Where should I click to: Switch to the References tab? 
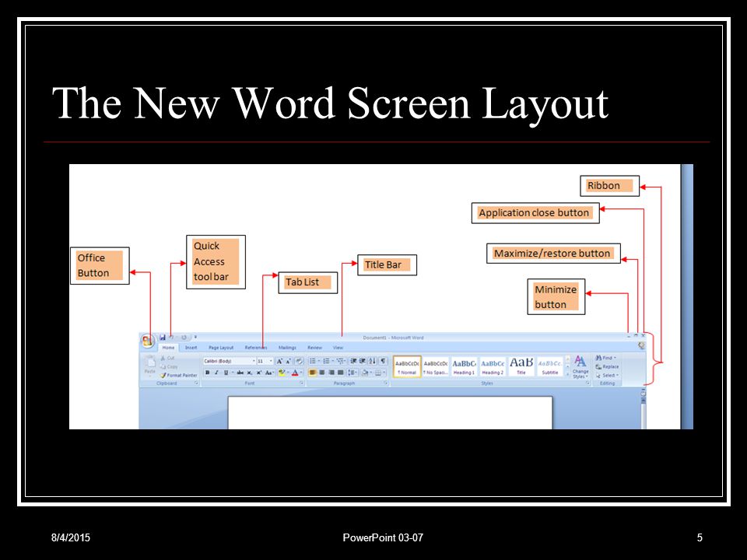(x=256, y=348)
